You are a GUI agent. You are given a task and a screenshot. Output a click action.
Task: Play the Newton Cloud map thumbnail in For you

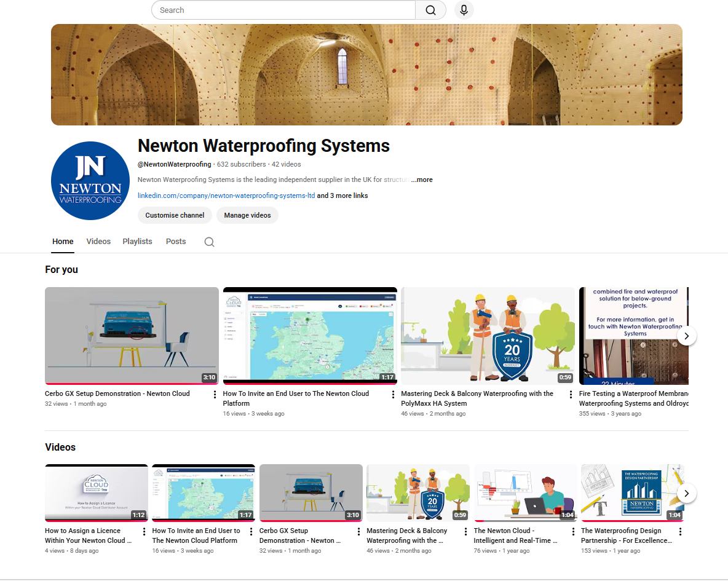[310, 336]
